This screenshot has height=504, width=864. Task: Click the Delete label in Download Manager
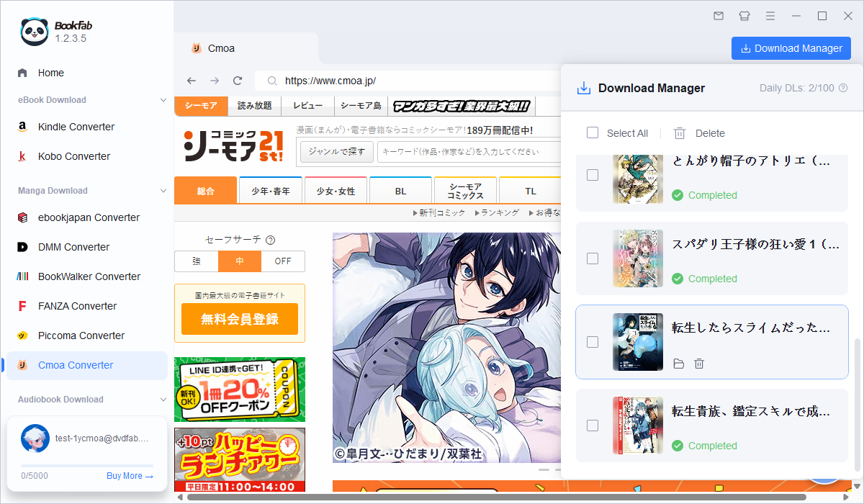710,133
